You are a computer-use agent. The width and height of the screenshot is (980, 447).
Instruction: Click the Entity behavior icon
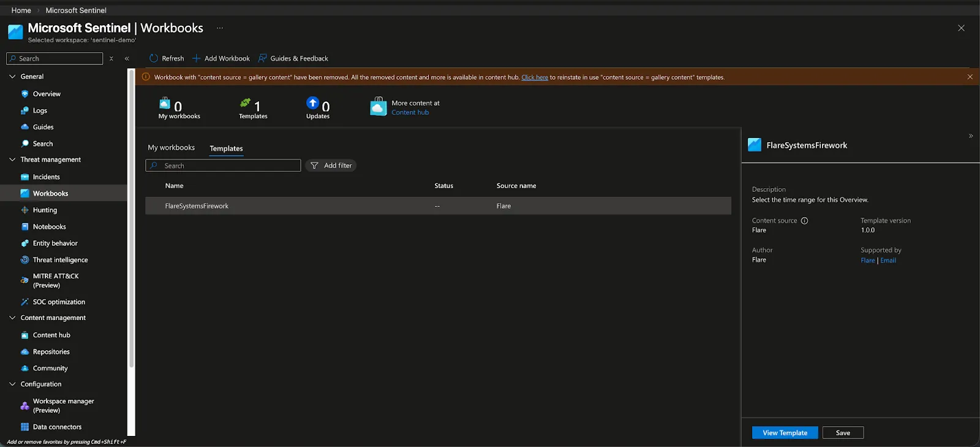(24, 243)
